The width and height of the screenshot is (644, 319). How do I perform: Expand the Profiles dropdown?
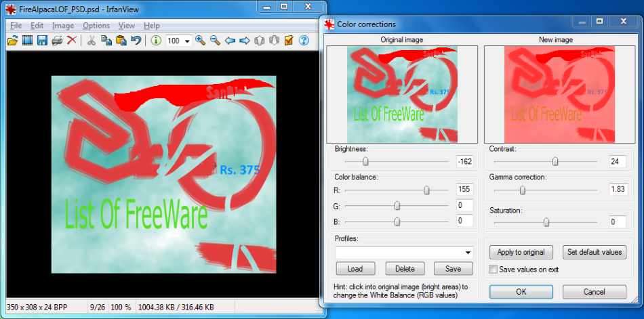(468, 253)
